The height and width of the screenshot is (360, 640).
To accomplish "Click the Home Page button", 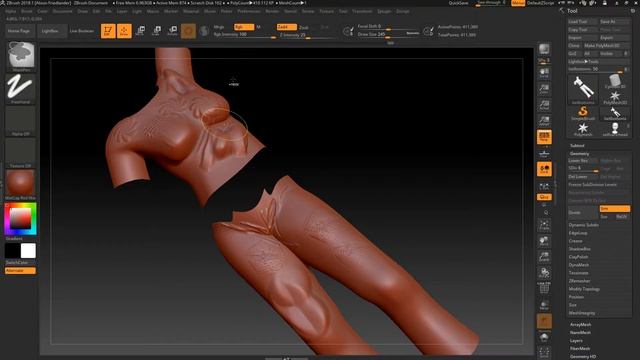I will pos(19,31).
